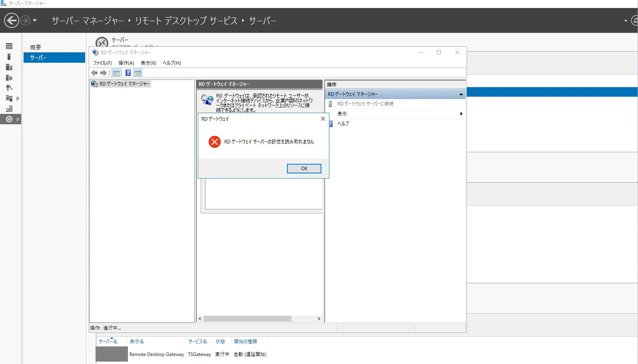Click the MMC toolbar back arrow
Viewport: 638px width, 364px height.
tap(94, 73)
